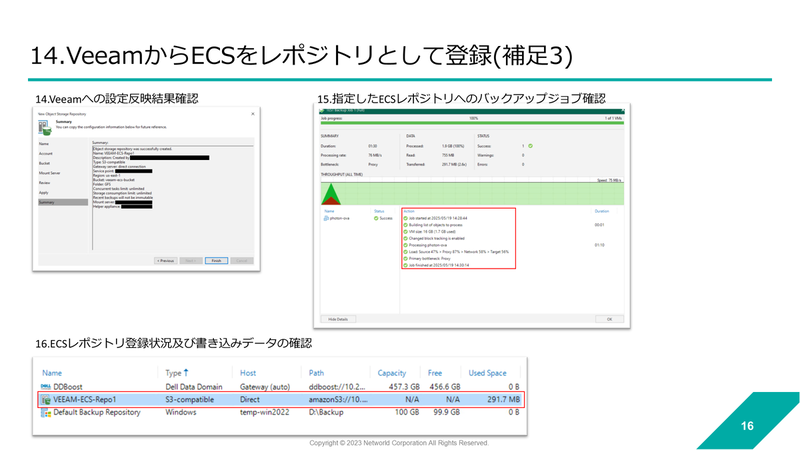Click the check icon beside 'Job finished at'
Screen dimensions: 800x450
[406, 265]
